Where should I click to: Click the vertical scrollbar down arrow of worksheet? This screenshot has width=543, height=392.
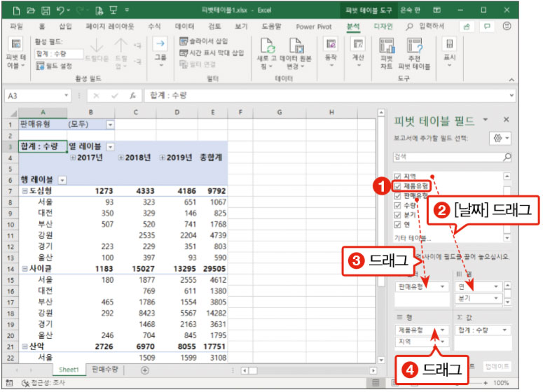click(x=381, y=360)
